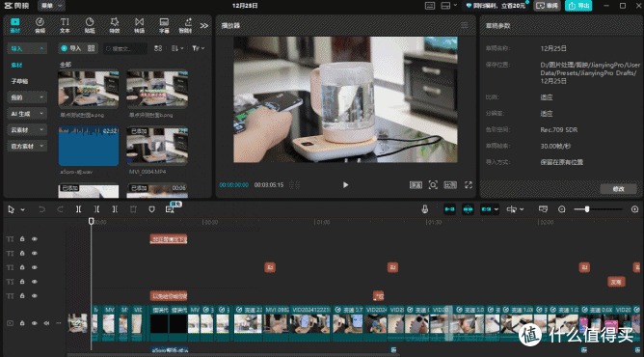Click the 导出 export button
Viewport: 644px width, 357px height.
click(x=578, y=6)
